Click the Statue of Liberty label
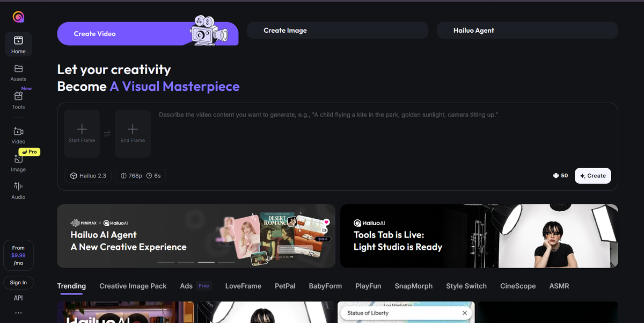The image size is (644, 323). pos(368,313)
